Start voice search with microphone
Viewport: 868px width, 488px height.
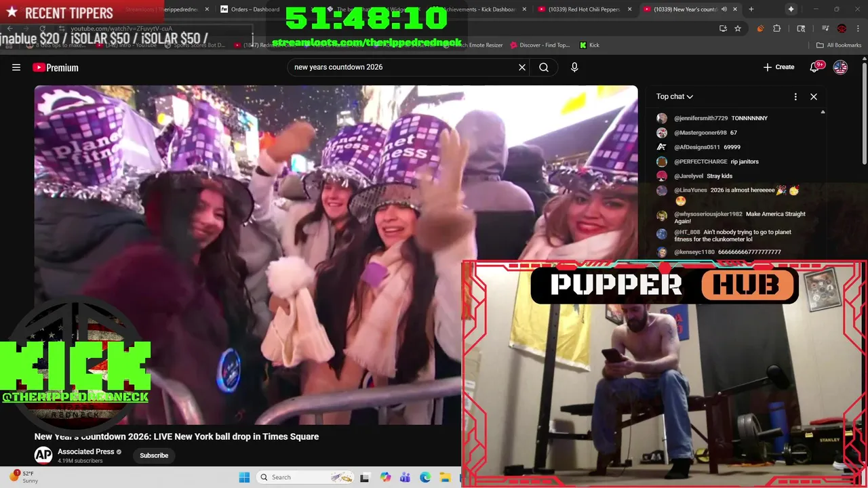pos(574,67)
